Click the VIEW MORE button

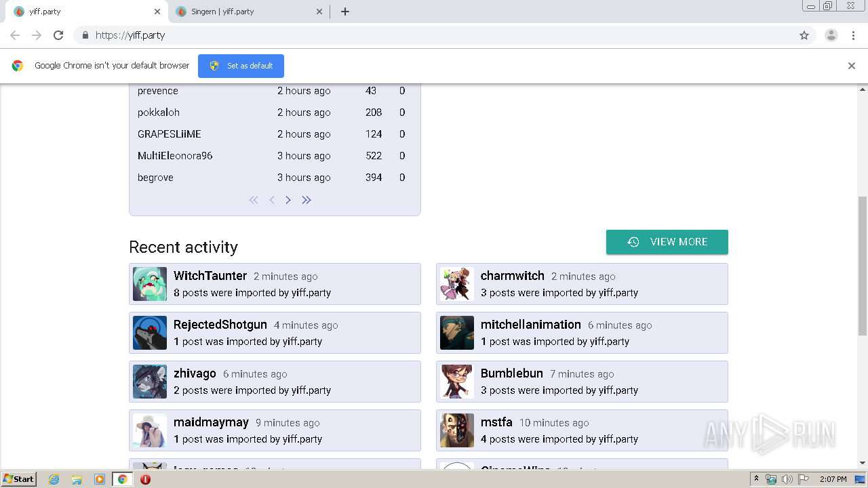pyautogui.click(x=667, y=242)
